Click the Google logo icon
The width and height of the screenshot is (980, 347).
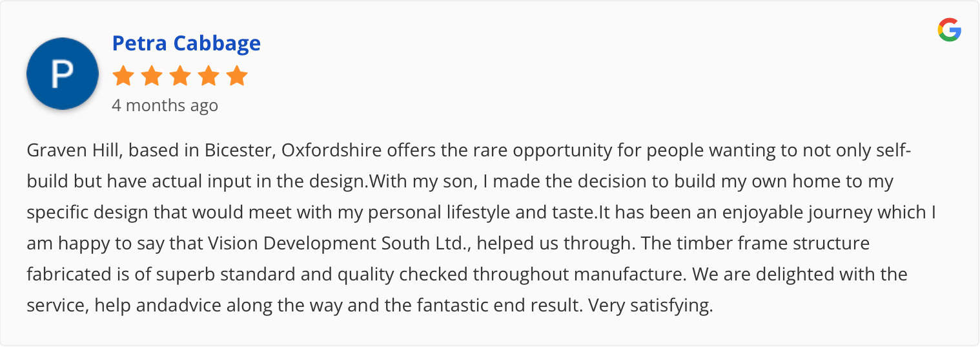coord(950,30)
